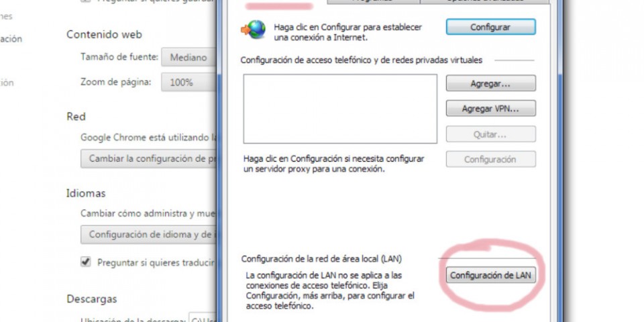The height and width of the screenshot is (322, 644).
Task: Click the Ubicación de la descarga path field
Action: (x=203, y=318)
